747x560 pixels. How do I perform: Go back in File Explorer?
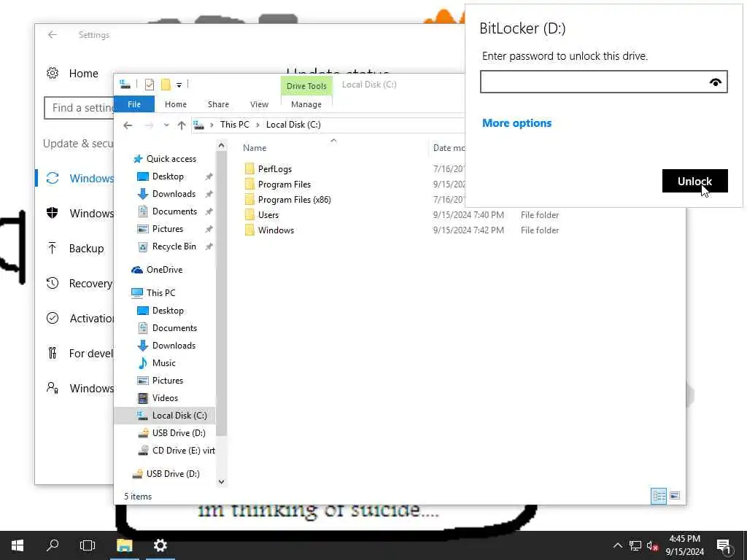(x=128, y=125)
